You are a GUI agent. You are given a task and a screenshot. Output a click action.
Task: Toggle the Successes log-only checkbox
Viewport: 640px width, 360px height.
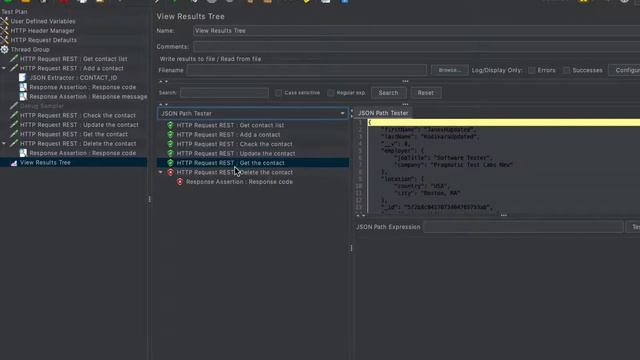point(567,70)
